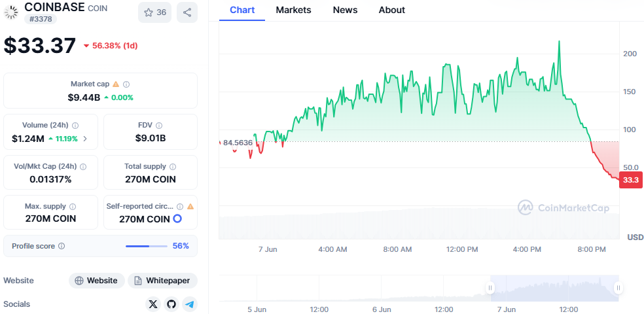Open the Telegram social icon

click(190, 304)
